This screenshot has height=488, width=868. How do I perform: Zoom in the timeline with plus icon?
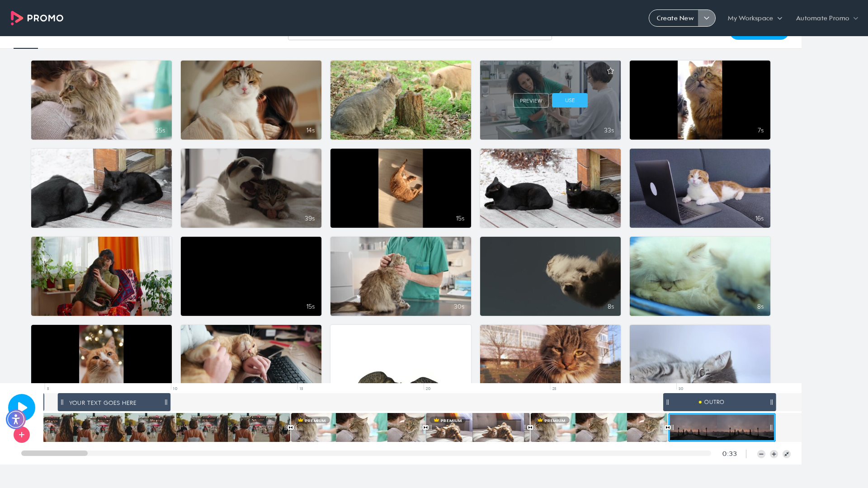click(774, 454)
